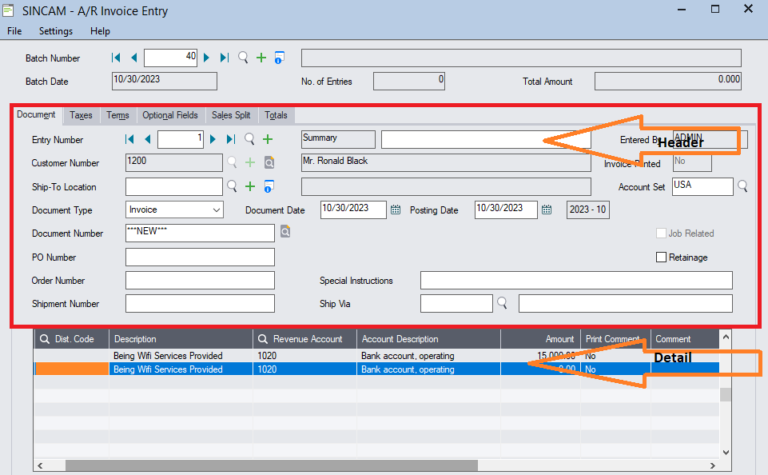
Task: Click the Description column header
Action: point(181,339)
